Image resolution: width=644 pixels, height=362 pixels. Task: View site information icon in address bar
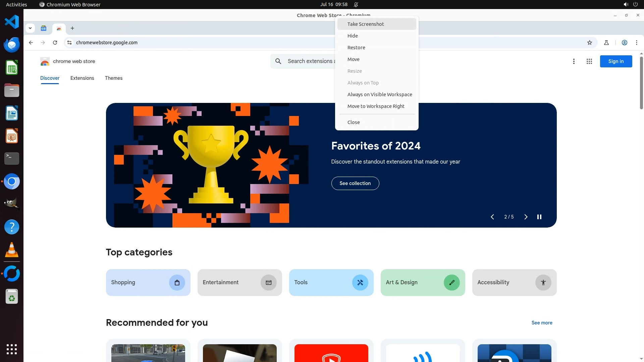pos(69,43)
